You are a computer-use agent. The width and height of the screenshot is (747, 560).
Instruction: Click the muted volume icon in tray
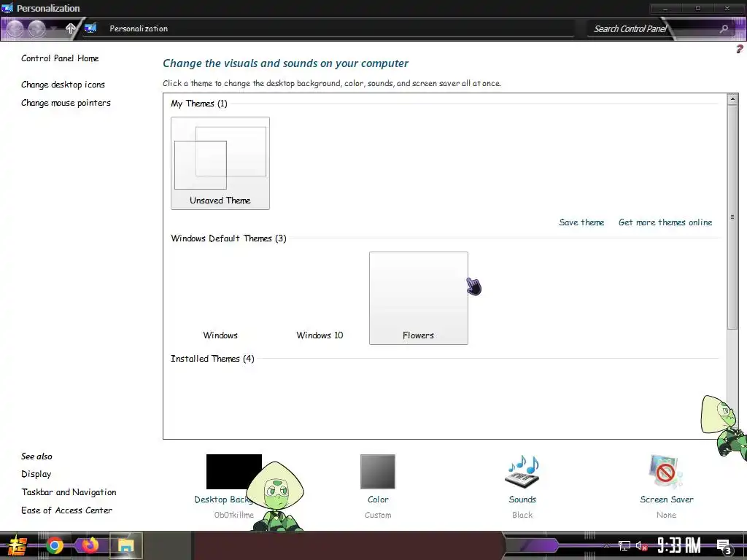click(641, 545)
